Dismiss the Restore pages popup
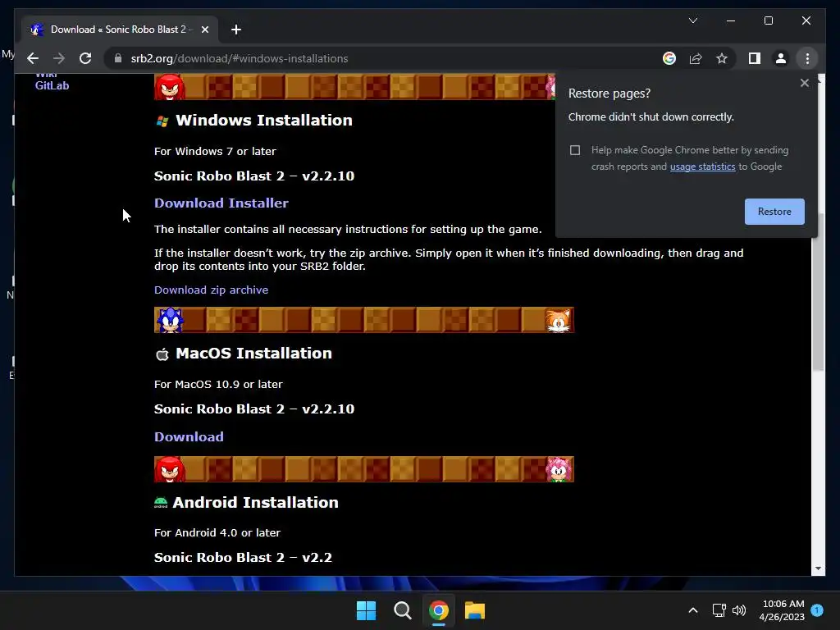The height and width of the screenshot is (630, 840). pyautogui.click(x=804, y=83)
